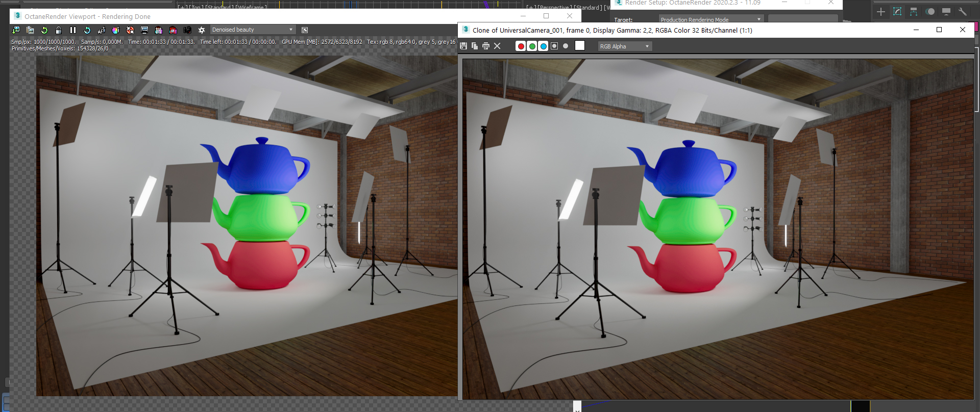Viewport: 980px width, 412px height.
Task: Open the Denoised beauty render pass dropdown
Action: click(x=253, y=30)
